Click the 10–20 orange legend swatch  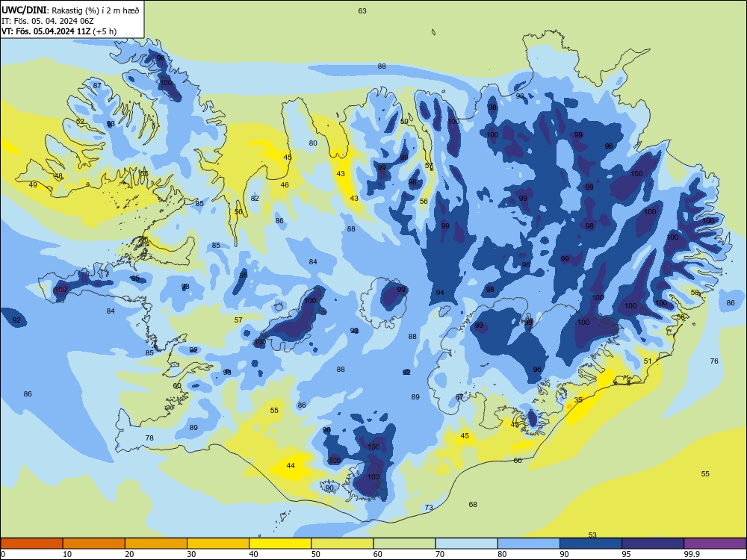(x=94, y=544)
